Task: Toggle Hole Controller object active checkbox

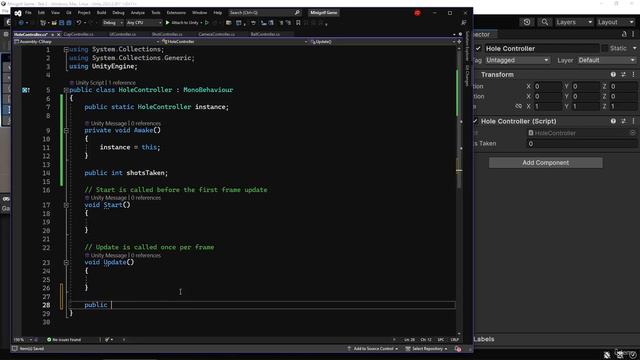Action: (x=478, y=49)
